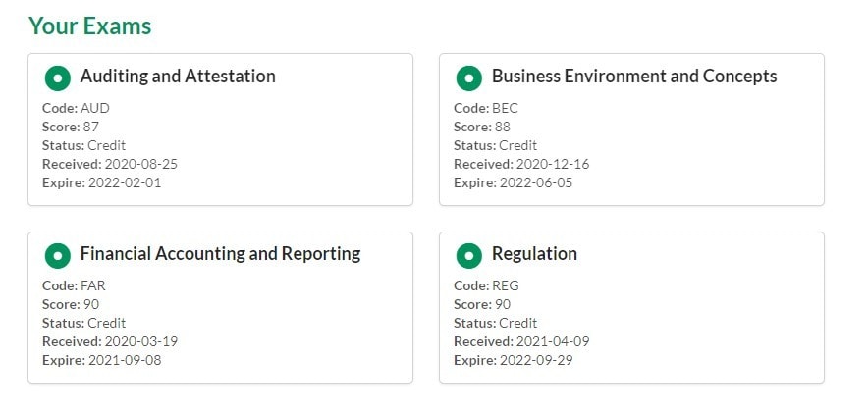The height and width of the screenshot is (413, 868).
Task: Open the Financial Accounting and Reporting title
Action: click(220, 254)
